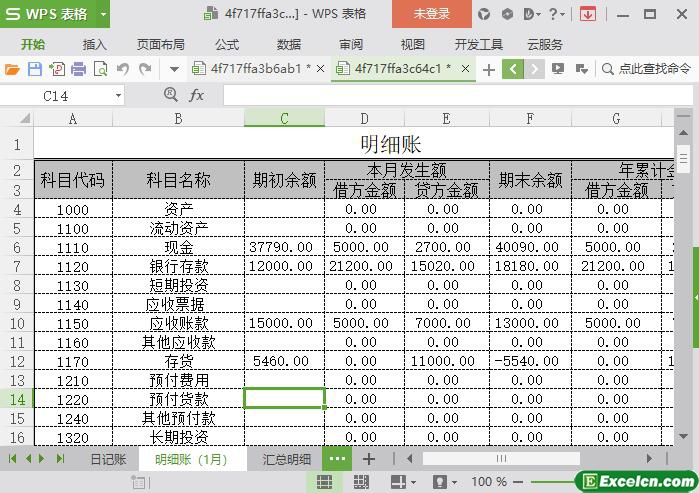
Task: Open the 开发工具 ribbon tab
Action: [x=478, y=45]
